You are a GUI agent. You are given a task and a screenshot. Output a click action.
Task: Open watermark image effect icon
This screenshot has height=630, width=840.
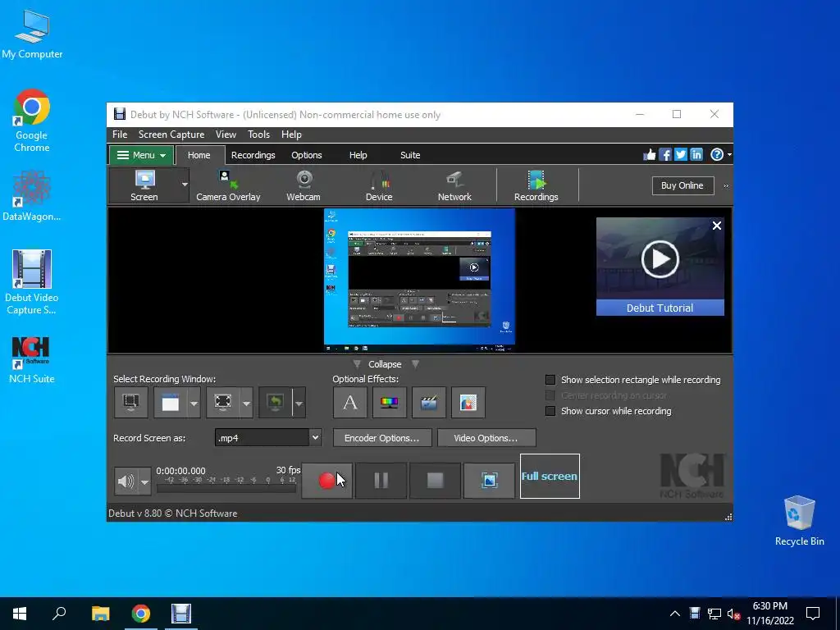(x=468, y=402)
